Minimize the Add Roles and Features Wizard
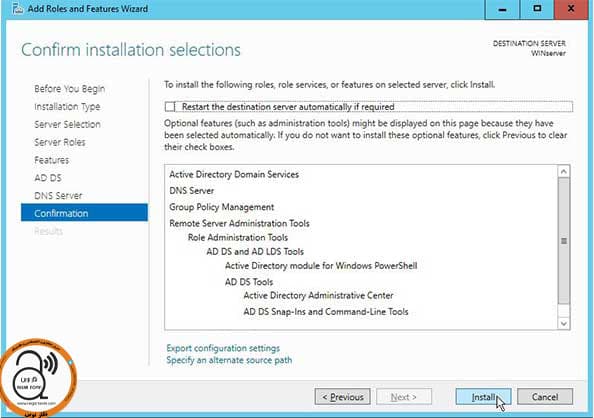This screenshot has height=418, width=594. tap(502, 9)
